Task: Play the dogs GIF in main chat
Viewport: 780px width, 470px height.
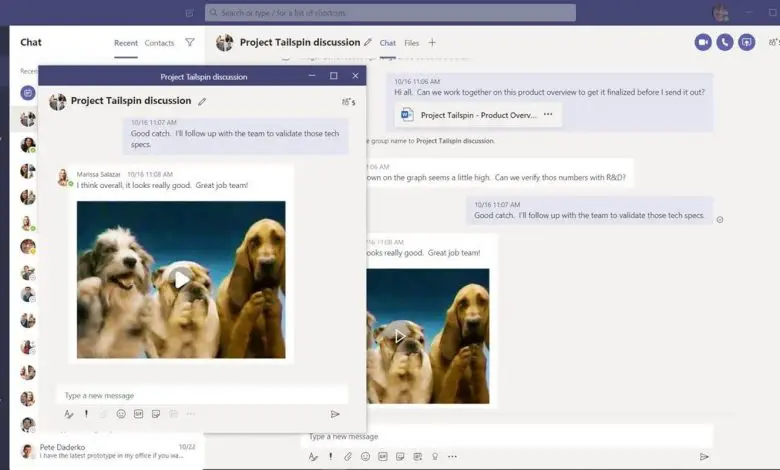Action: (399, 337)
